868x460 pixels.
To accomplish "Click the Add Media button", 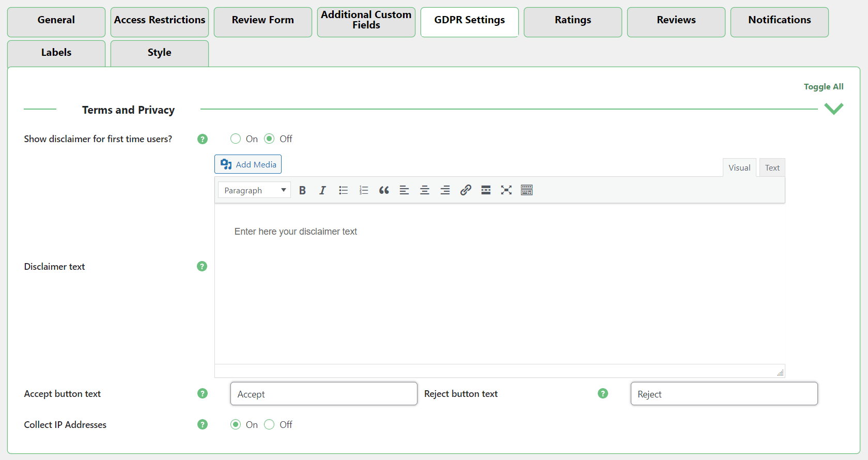I will point(248,164).
